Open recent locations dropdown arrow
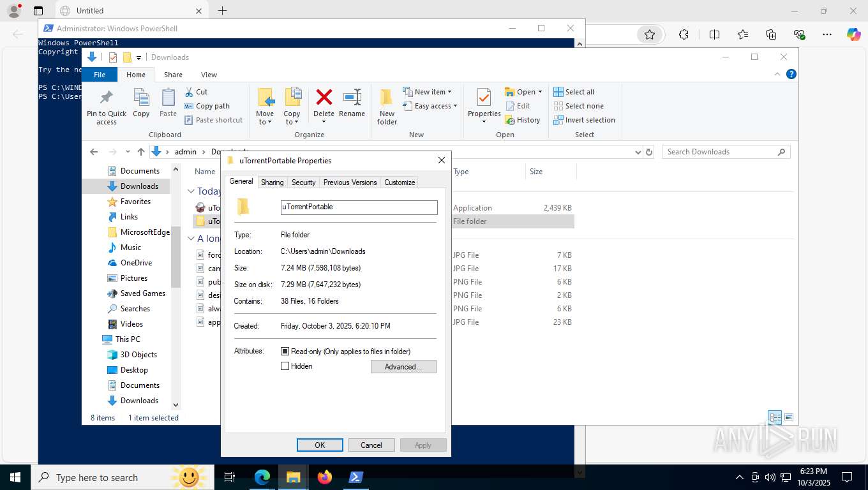 pos(128,152)
